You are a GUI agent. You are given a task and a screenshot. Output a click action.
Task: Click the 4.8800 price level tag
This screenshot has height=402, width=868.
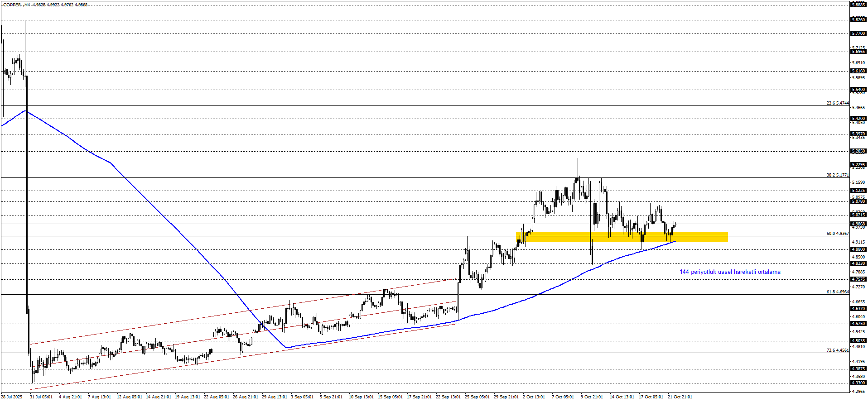point(858,249)
